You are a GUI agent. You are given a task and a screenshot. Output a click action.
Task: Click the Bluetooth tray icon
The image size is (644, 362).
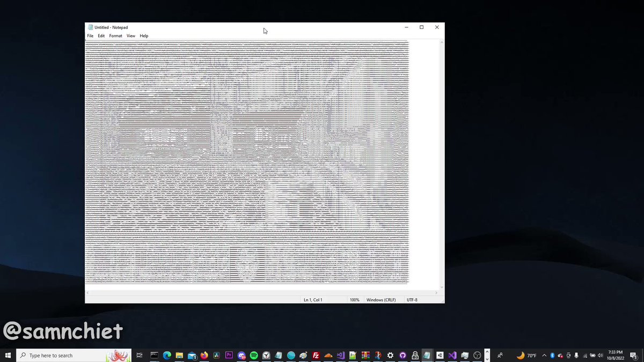pos(552,355)
